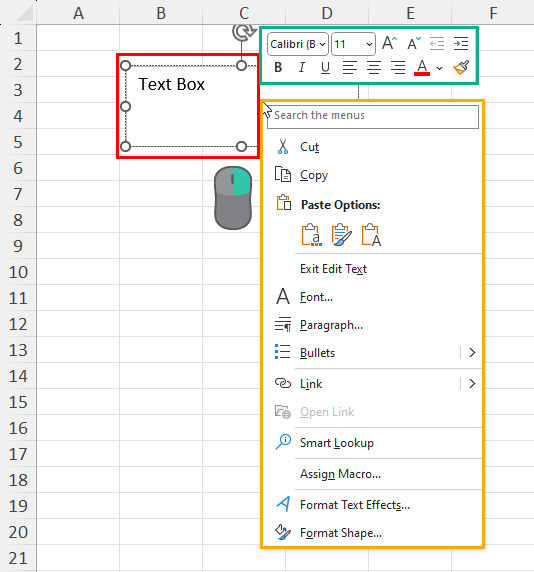The height and width of the screenshot is (572, 534).
Task: Select row 10 header
Action: 18,273
